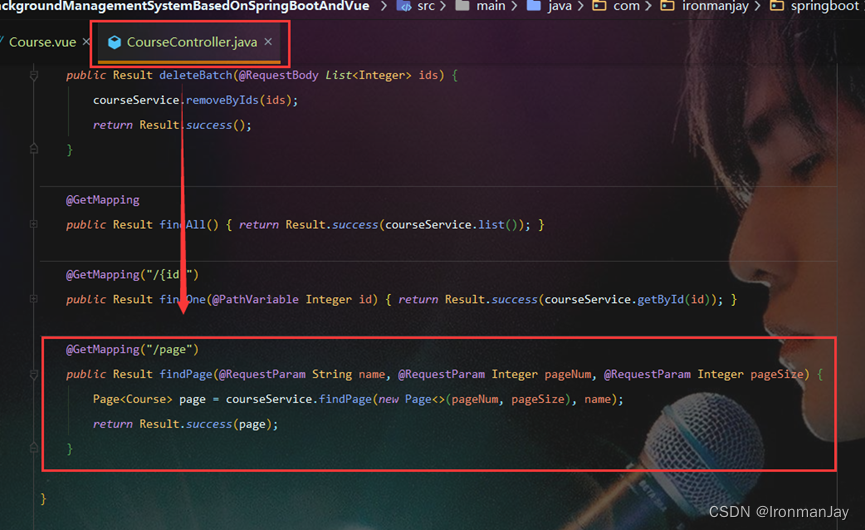Click the @GetMapping("/{id}") annotation

(x=132, y=274)
